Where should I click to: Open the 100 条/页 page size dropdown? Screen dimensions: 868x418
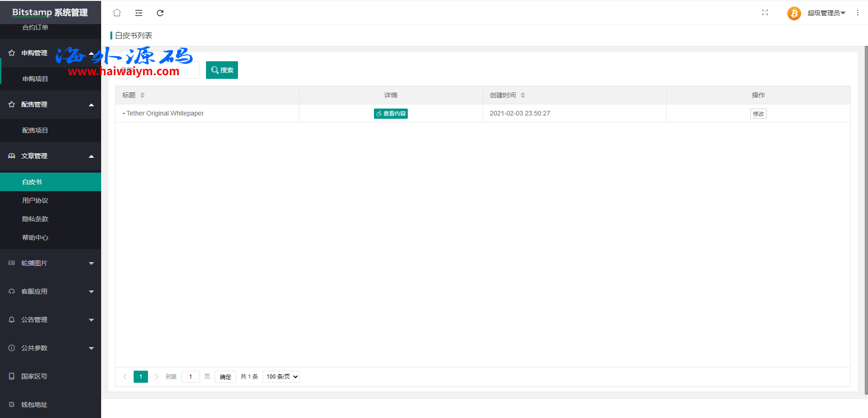[281, 377]
